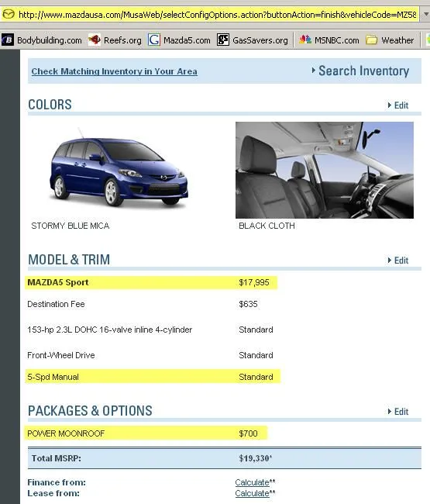Image resolution: width=430 pixels, height=504 pixels.
Task: Click Edit arrow next to COLORS section
Action: pos(398,105)
